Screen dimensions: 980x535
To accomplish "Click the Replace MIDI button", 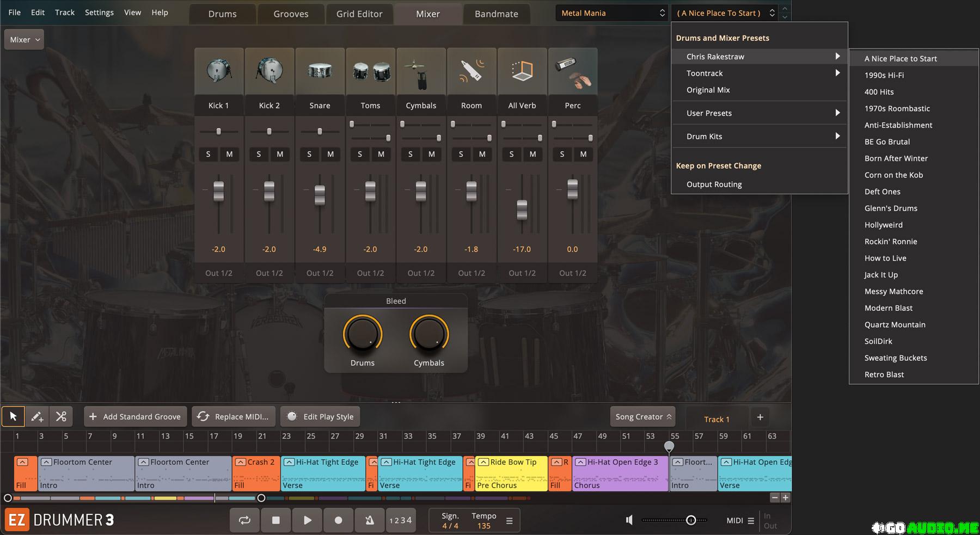I will (234, 417).
